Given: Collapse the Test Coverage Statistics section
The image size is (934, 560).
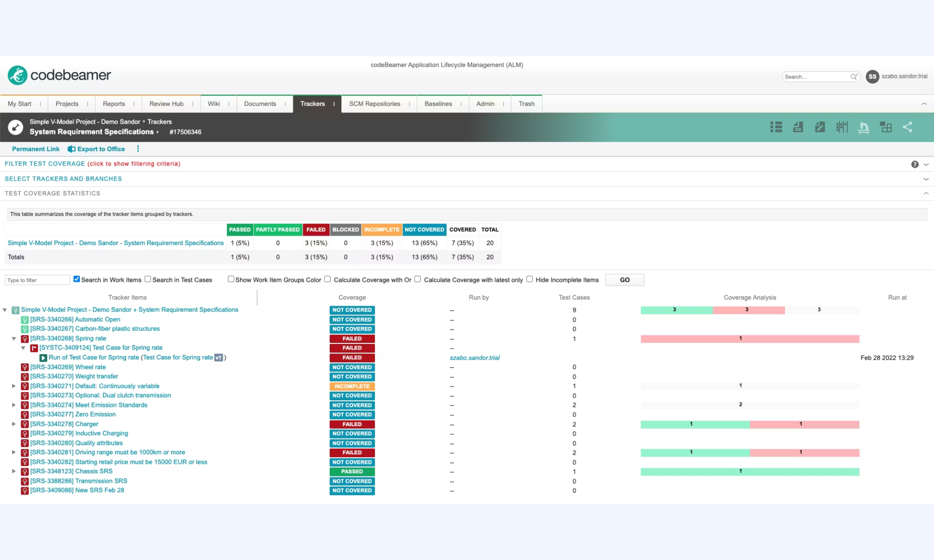Looking at the screenshot, I should pyautogui.click(x=926, y=193).
